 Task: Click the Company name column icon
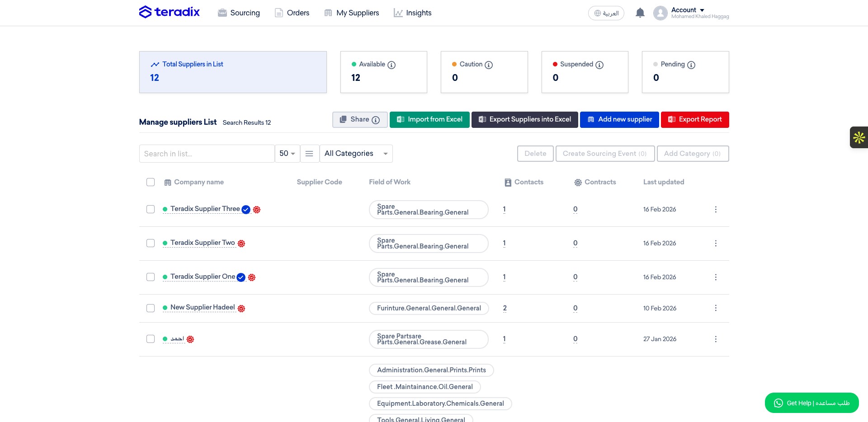pos(168,183)
